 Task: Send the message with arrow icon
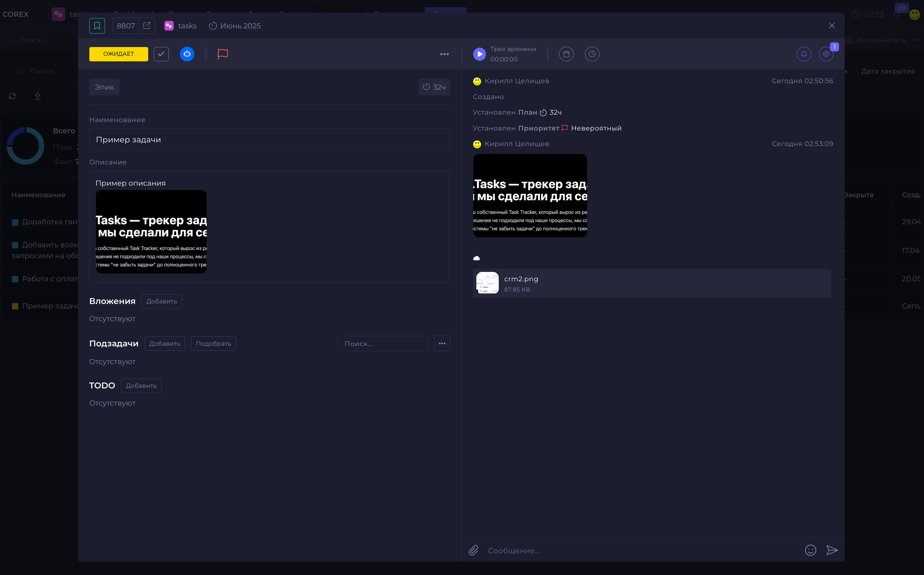pos(832,550)
